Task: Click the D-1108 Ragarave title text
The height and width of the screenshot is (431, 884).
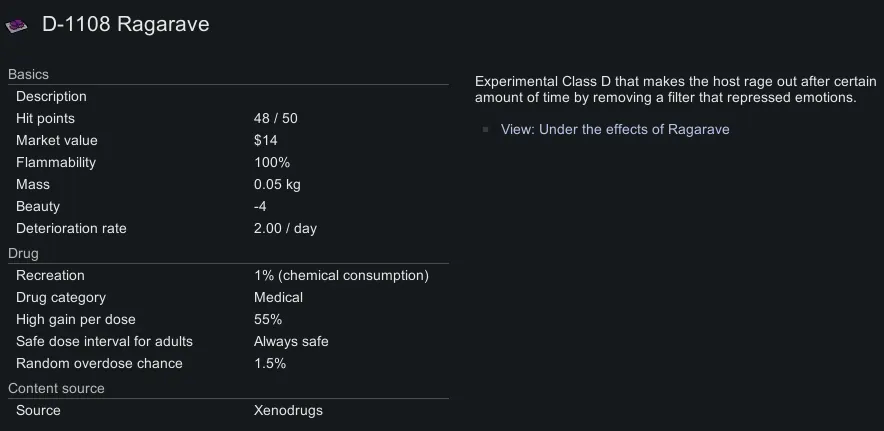Action: (126, 25)
